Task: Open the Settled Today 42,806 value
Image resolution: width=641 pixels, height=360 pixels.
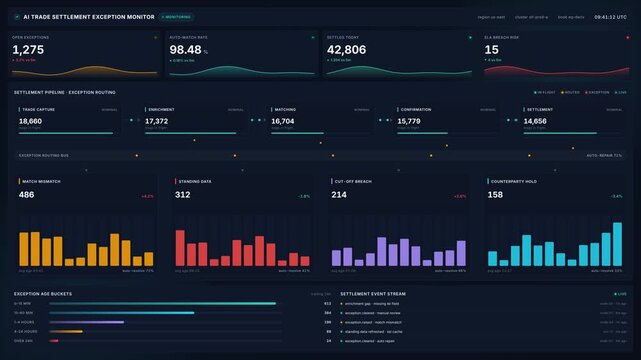Action: coord(346,50)
